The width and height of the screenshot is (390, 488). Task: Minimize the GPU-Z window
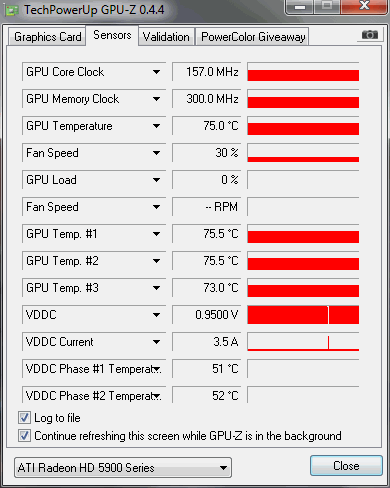pyautogui.click(x=300, y=7)
